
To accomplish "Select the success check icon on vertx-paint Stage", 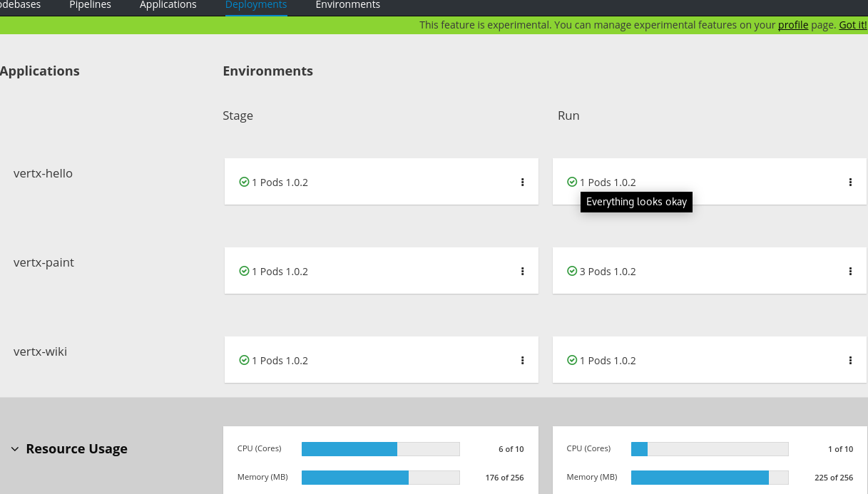I will pyautogui.click(x=243, y=271).
